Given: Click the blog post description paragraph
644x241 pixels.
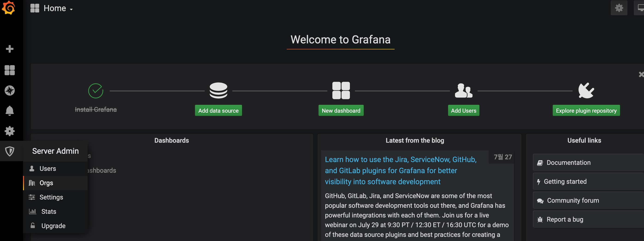Looking at the screenshot, I should (x=417, y=215).
